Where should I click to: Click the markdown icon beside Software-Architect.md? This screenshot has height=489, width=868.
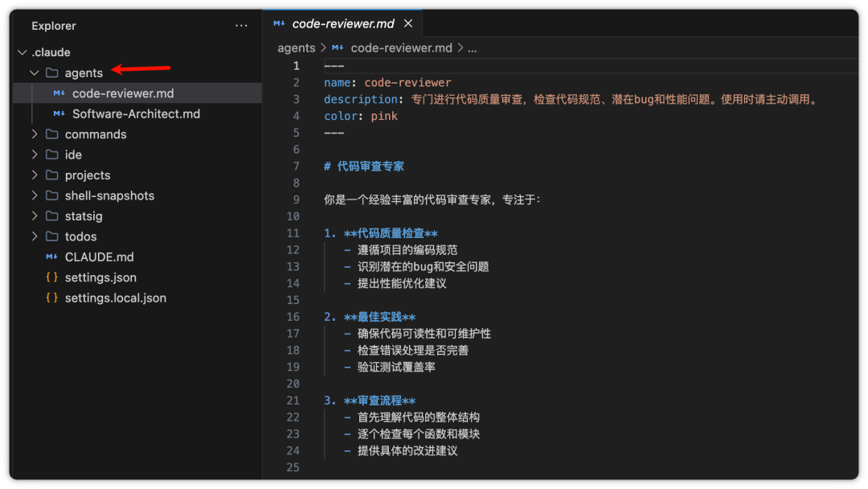point(59,113)
